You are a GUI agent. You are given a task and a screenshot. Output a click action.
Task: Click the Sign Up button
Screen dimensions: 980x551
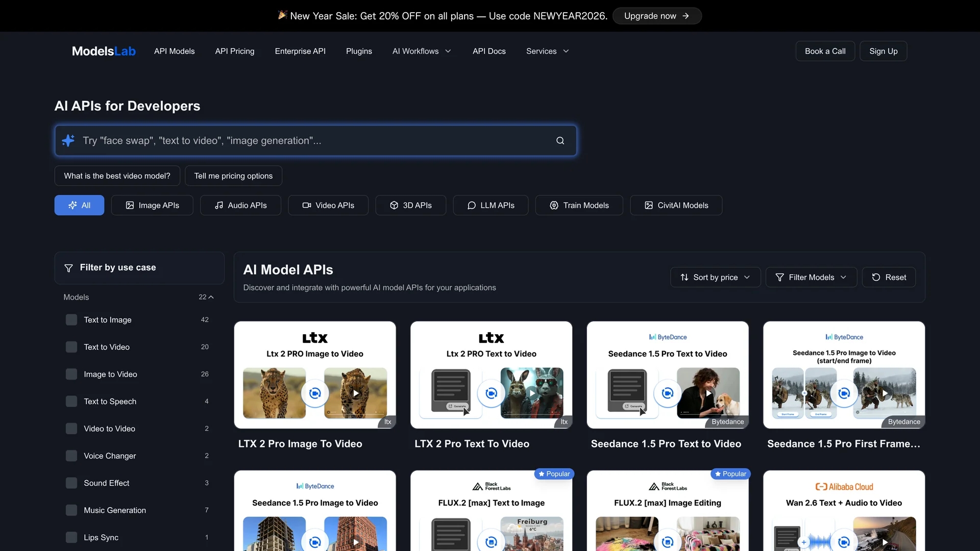pyautogui.click(x=883, y=51)
